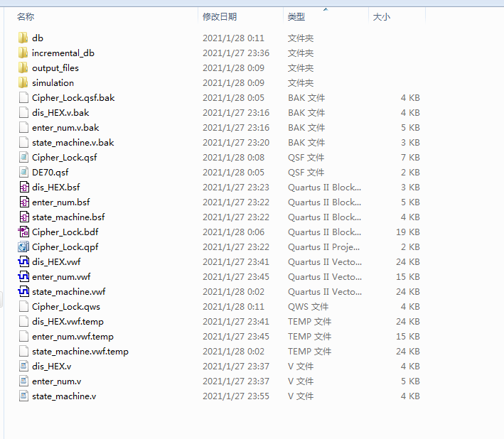Click the 文件夹 type cell for db
The height and width of the screenshot is (439, 504).
pyautogui.click(x=301, y=38)
